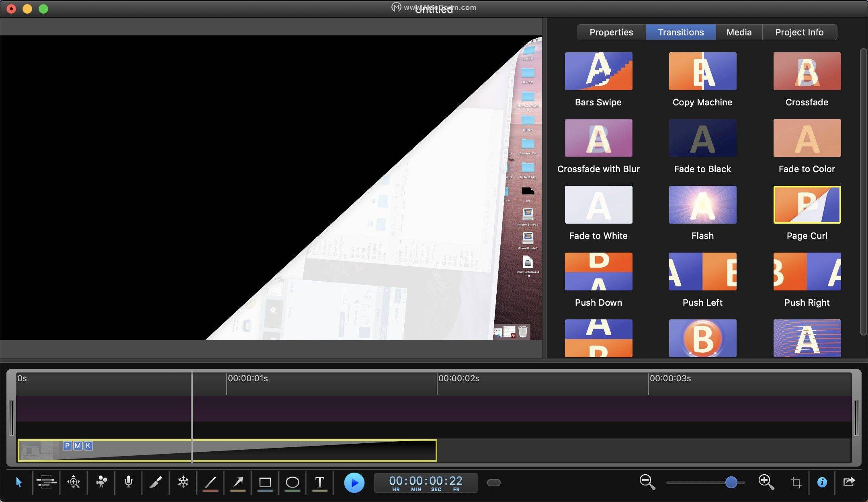Click the left timeline resize handle
This screenshot has height=502, width=868.
(x=11, y=418)
